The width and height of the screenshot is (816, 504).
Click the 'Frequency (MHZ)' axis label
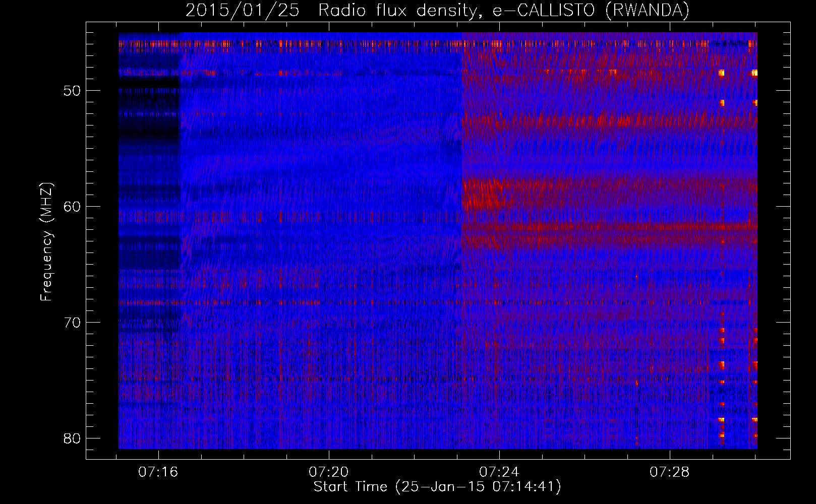pyautogui.click(x=46, y=242)
